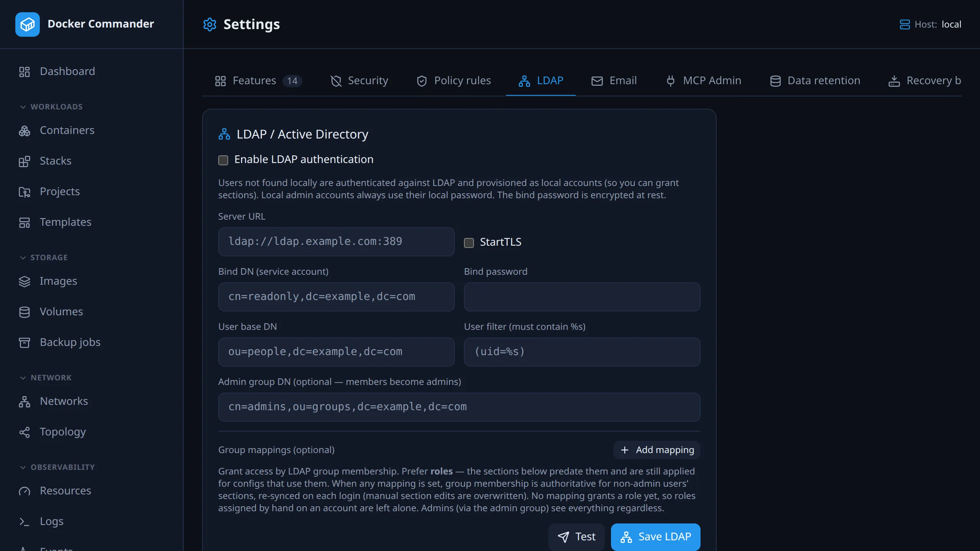The height and width of the screenshot is (551, 980).
Task: Click the Host: local indicator
Action: (931, 24)
